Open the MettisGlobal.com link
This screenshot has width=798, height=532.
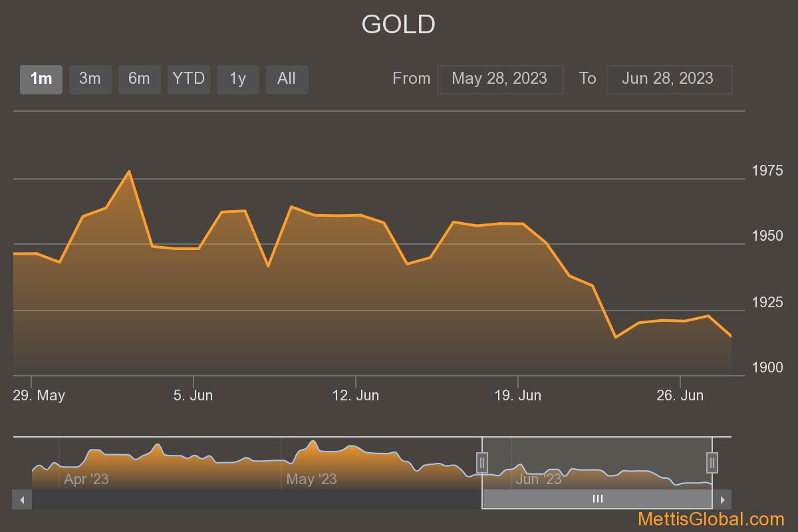[711, 519]
